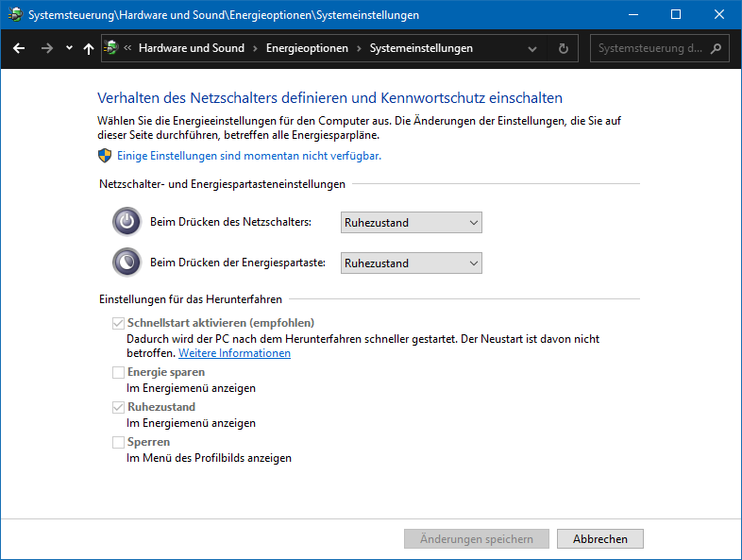The image size is (742, 560).
Task: Click the Abbrechen button
Action: pyautogui.click(x=599, y=539)
